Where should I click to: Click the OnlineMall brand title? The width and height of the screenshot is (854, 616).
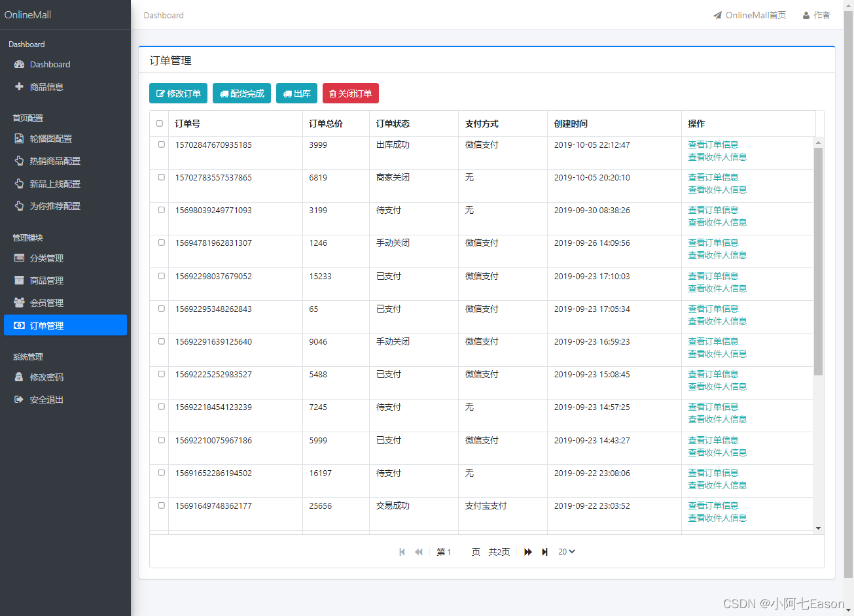pos(27,14)
